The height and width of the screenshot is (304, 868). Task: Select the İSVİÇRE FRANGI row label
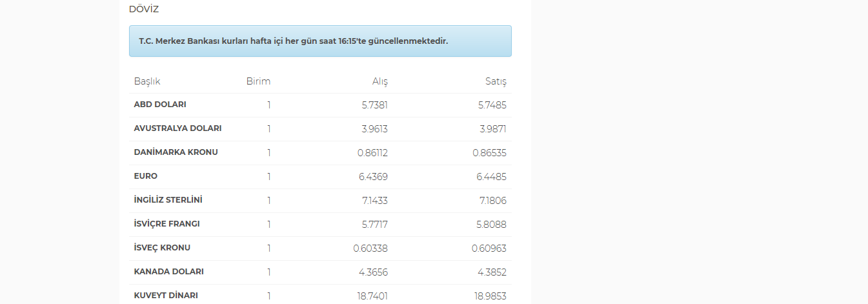tap(167, 224)
